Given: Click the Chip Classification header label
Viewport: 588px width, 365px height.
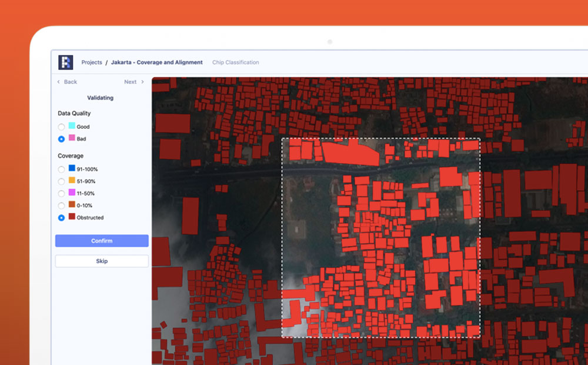Looking at the screenshot, I should (235, 62).
